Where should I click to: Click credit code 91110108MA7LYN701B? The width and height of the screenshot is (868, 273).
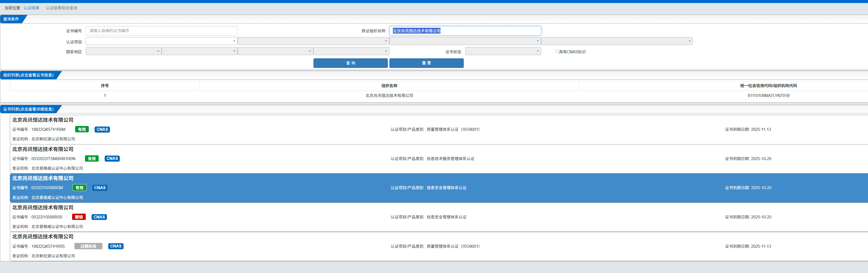click(768, 95)
